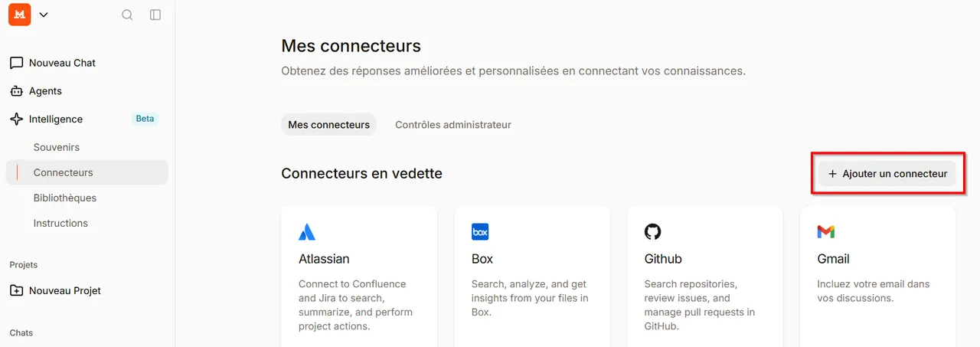The width and height of the screenshot is (980, 347).
Task: Click the Mistral logo icon
Action: pyautogui.click(x=20, y=15)
